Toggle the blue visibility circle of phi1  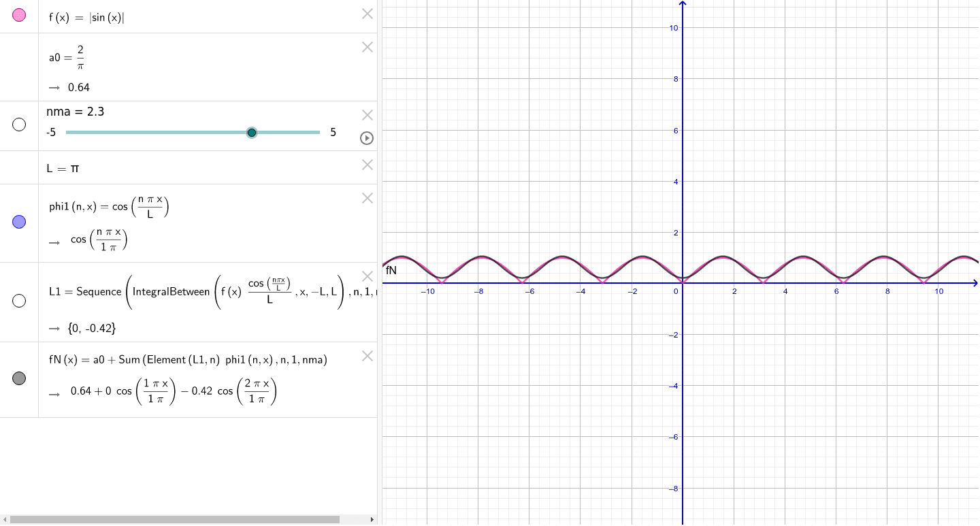pyautogui.click(x=18, y=221)
